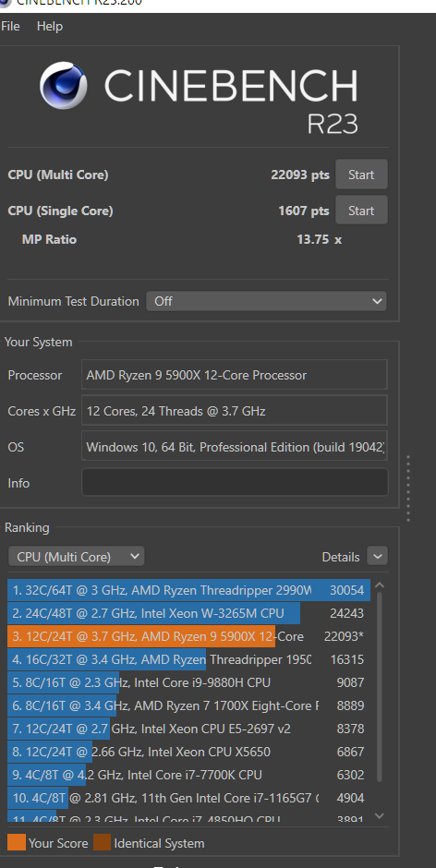Select the Ryzen 9 5900X ranking entry

coord(189,636)
